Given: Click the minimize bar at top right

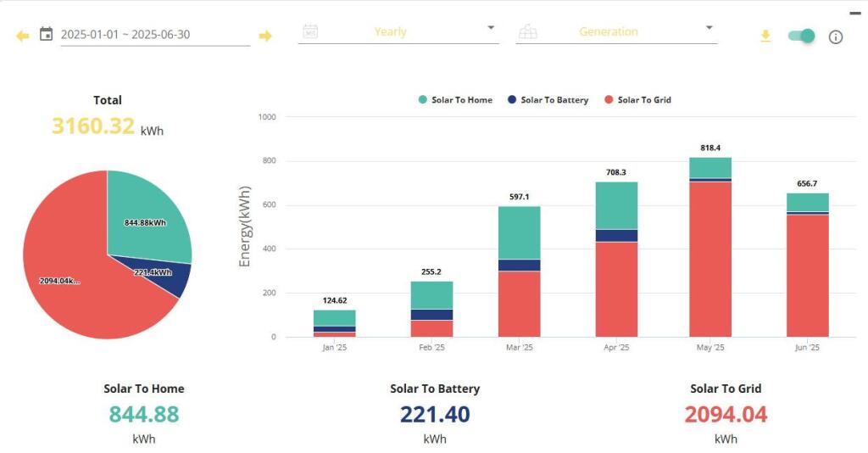Looking at the screenshot, I should [x=854, y=13].
